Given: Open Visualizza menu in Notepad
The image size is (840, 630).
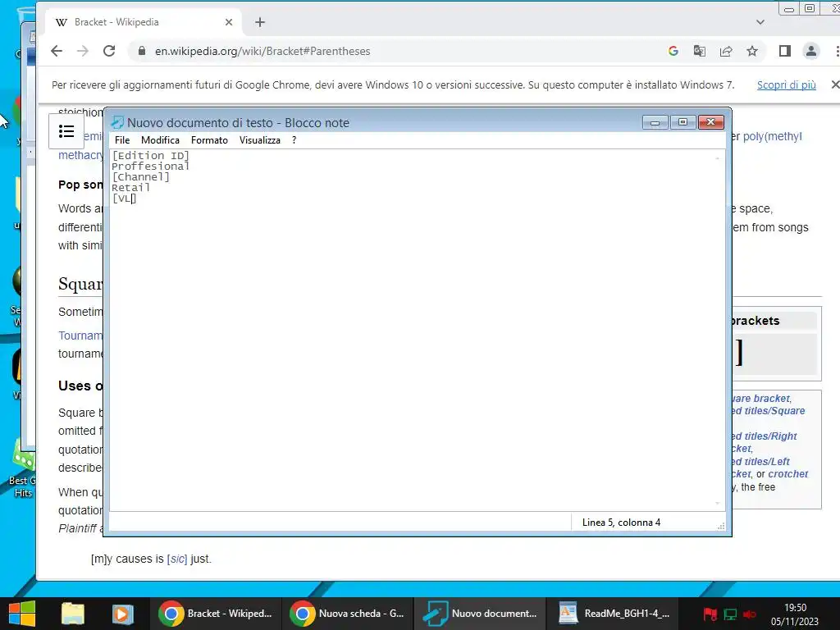Looking at the screenshot, I should [260, 139].
